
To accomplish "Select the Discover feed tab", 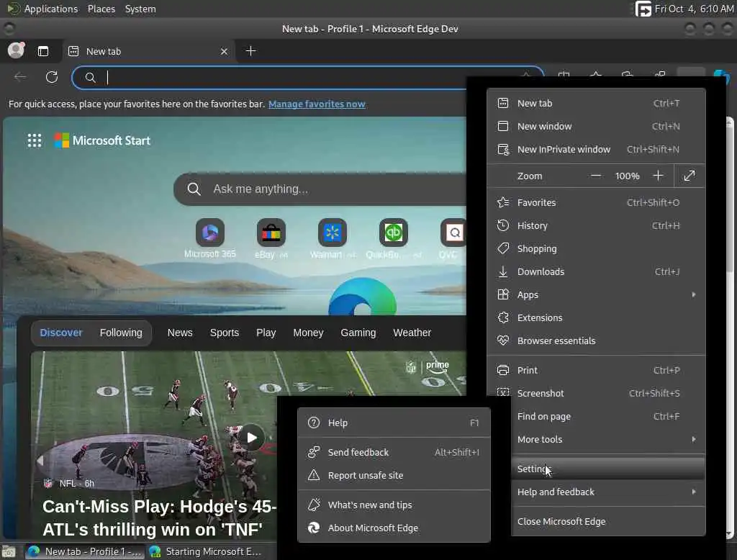I will click(61, 333).
